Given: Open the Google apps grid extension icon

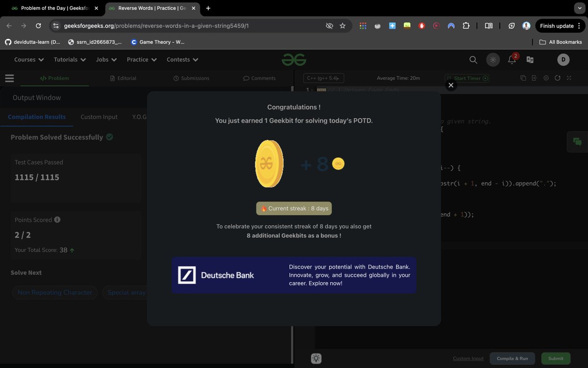Looking at the screenshot, I should coord(363,26).
